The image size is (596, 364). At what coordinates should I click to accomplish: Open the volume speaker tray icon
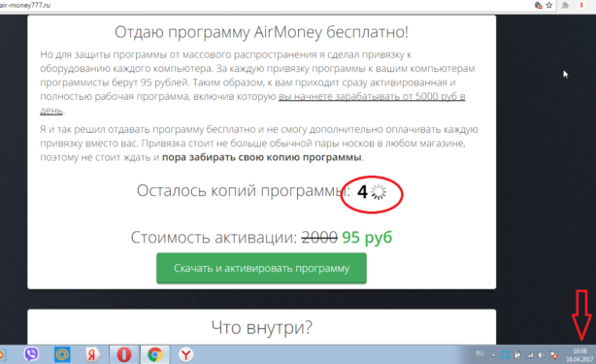tap(542, 355)
